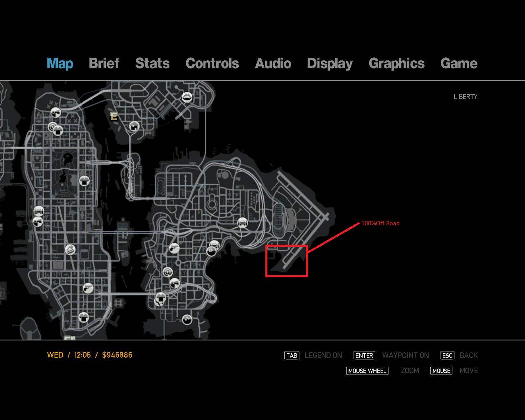The width and height of the screenshot is (525, 420).
Task: Click the @ internet cafe icon
Action: [x=167, y=272]
